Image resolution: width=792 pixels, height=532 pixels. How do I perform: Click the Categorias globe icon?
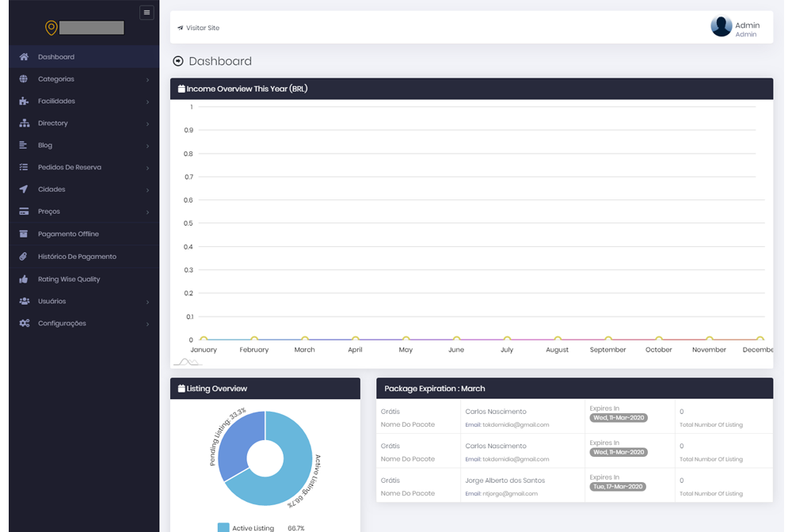24,79
